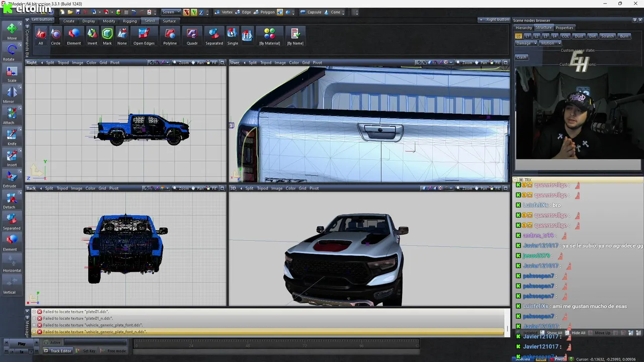Select the Extrude tool
Viewport: 644px width, 362px height.
(x=12, y=179)
